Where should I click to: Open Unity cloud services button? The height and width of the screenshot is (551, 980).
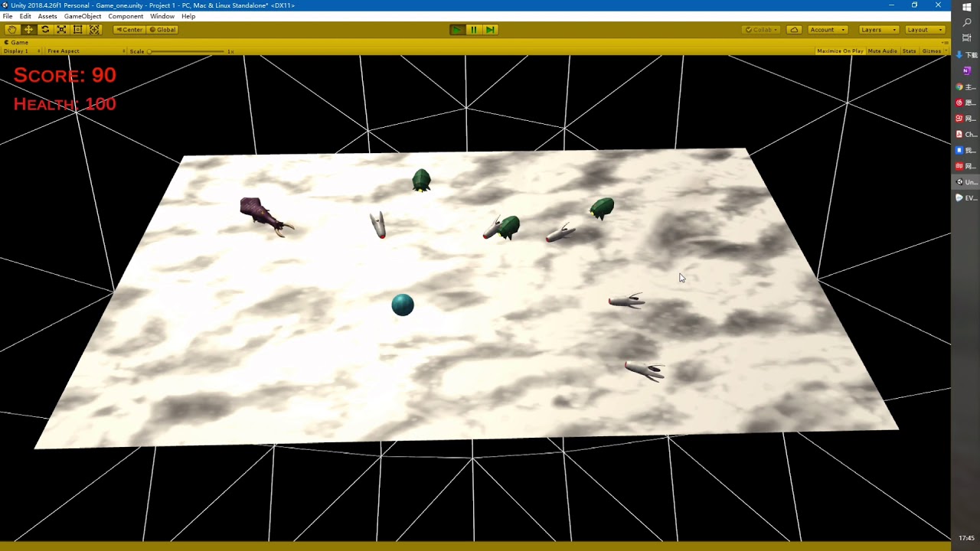click(795, 29)
